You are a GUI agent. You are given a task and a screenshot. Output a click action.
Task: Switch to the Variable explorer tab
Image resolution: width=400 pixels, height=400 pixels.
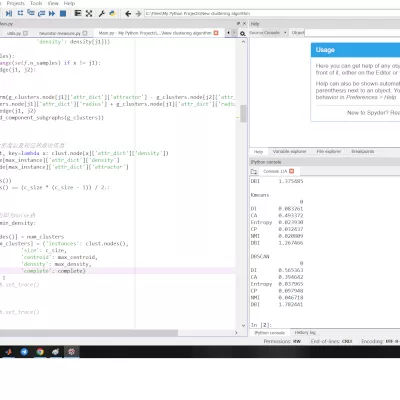pos(289,152)
